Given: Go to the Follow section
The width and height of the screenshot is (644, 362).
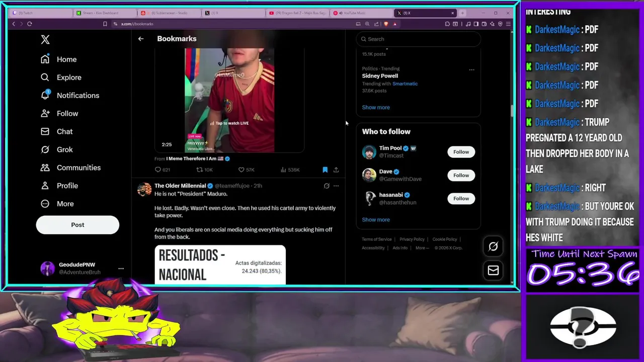Looking at the screenshot, I should pos(59,114).
